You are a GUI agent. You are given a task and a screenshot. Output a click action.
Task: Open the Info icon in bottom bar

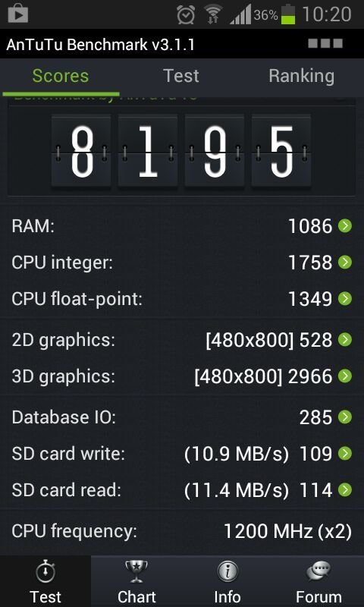pyautogui.click(x=227, y=572)
